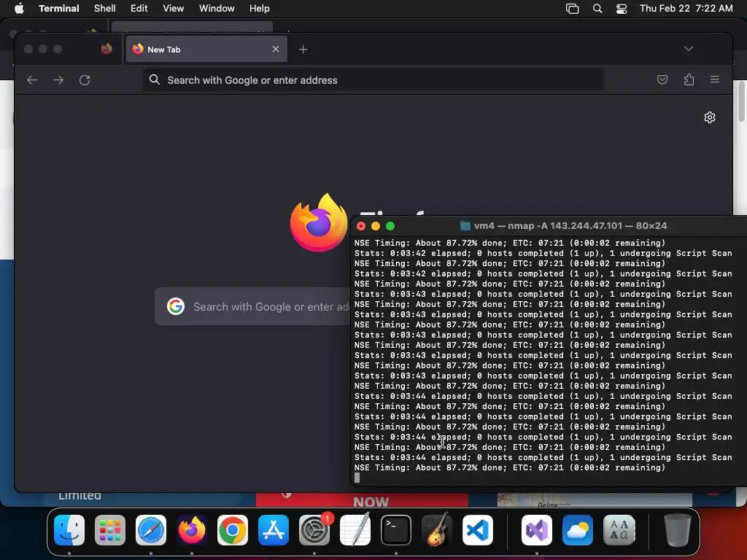Focus the Google search box on new tab

point(252,307)
